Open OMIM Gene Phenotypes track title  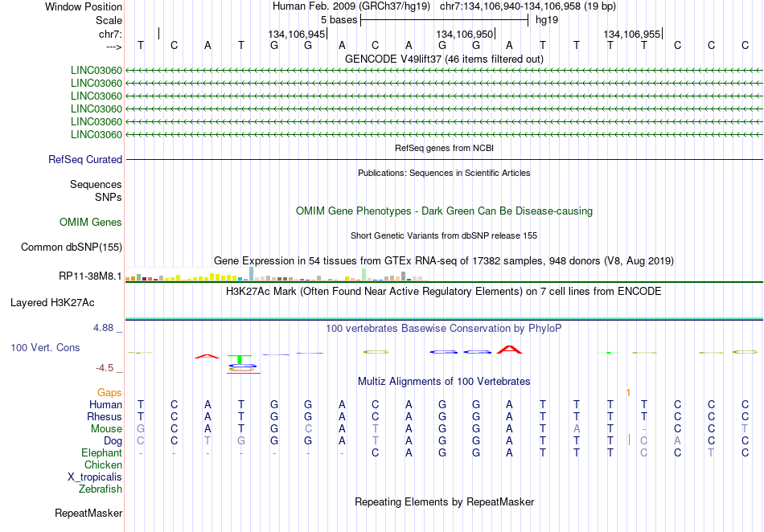[x=444, y=211]
